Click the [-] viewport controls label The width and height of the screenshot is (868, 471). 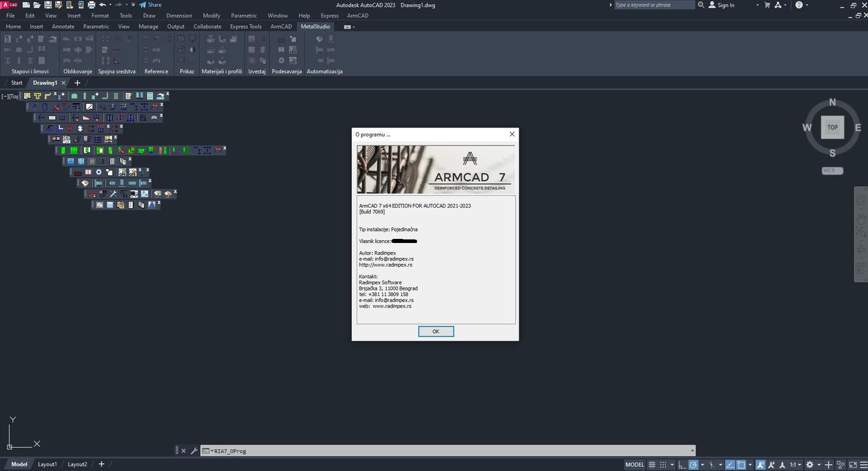(5, 96)
